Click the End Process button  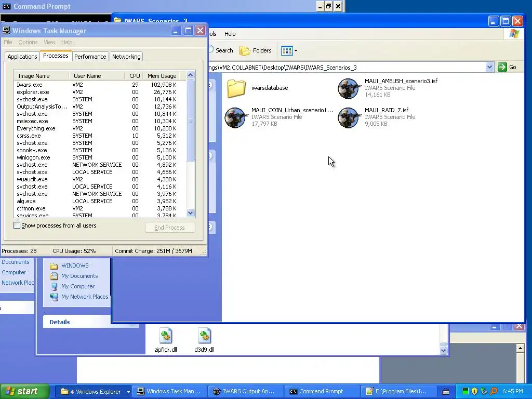click(170, 228)
